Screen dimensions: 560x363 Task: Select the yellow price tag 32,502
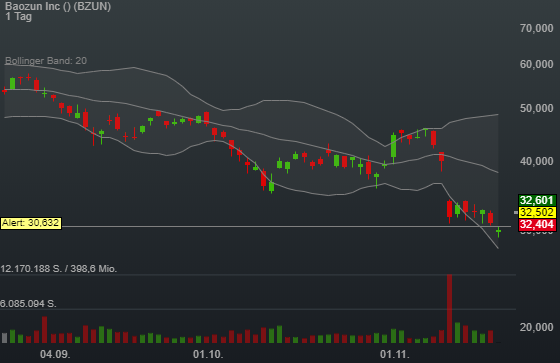click(x=537, y=212)
